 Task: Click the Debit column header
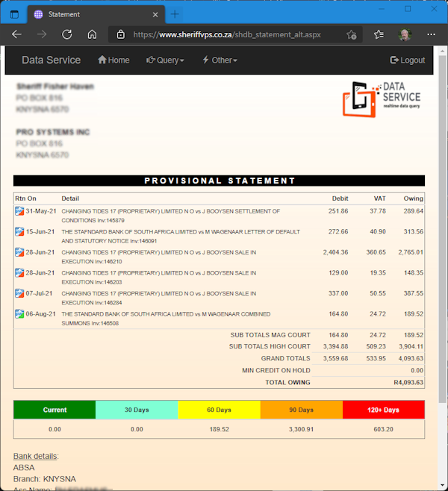[340, 198]
